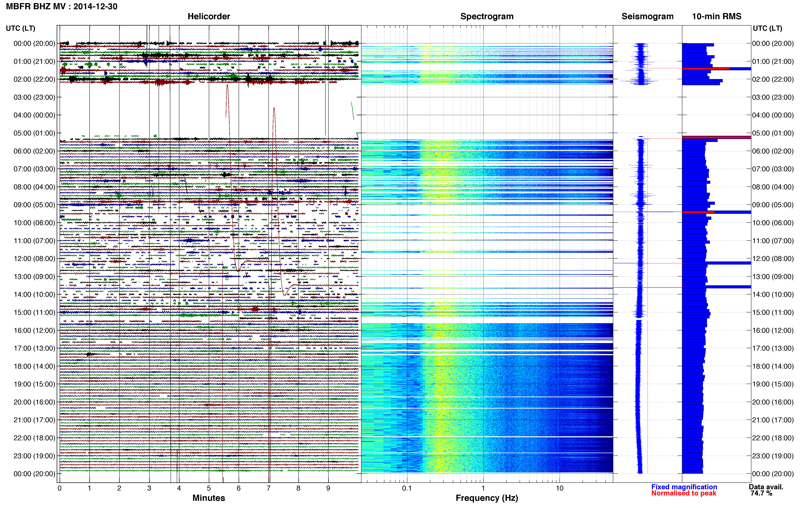Click the '5' tick on the Minutes axis

[209, 488]
